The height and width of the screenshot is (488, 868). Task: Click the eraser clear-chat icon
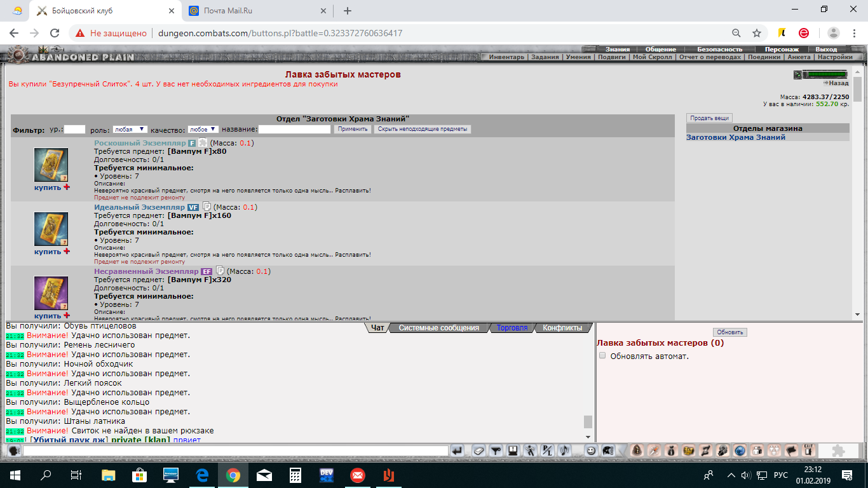(479, 451)
